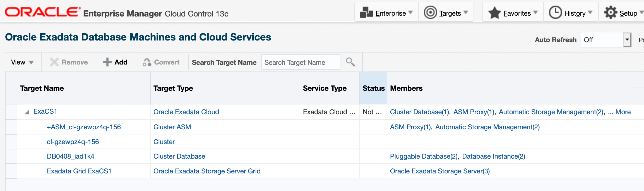Open the Auto Refresh dropdown
Image resolution: width=644 pixels, height=191 pixels.
[x=627, y=40]
